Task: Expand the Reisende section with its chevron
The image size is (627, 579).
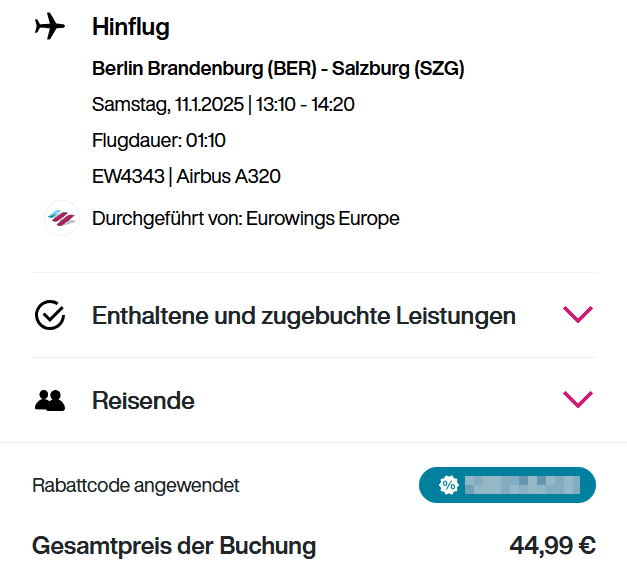Action: click(x=578, y=400)
